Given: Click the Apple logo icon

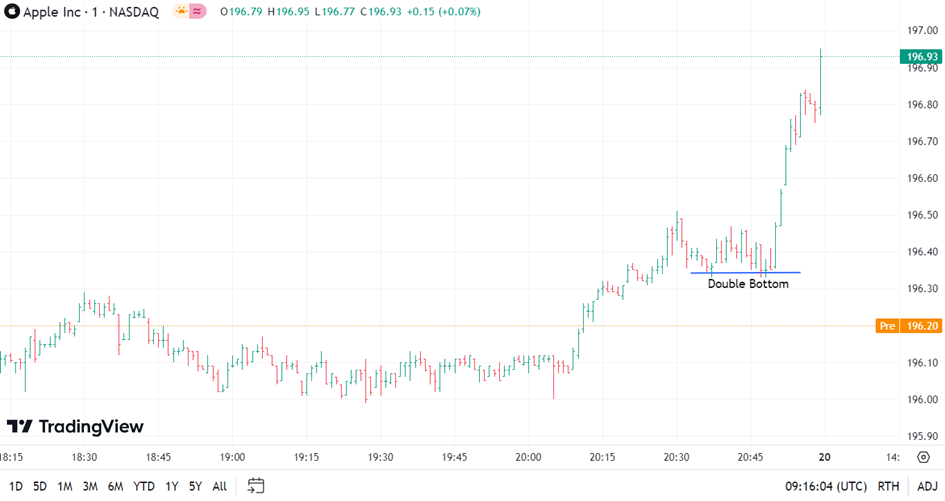Looking at the screenshot, I should 13,12.
